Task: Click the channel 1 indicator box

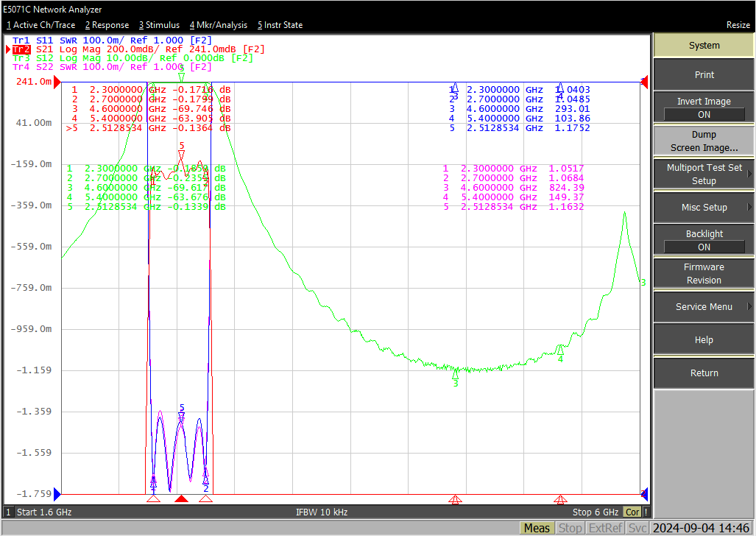Action: coord(8,512)
